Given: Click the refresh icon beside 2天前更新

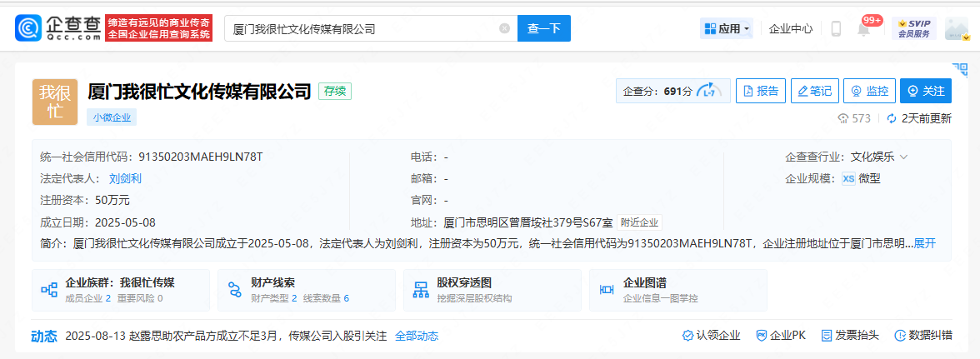Looking at the screenshot, I should tap(892, 118).
